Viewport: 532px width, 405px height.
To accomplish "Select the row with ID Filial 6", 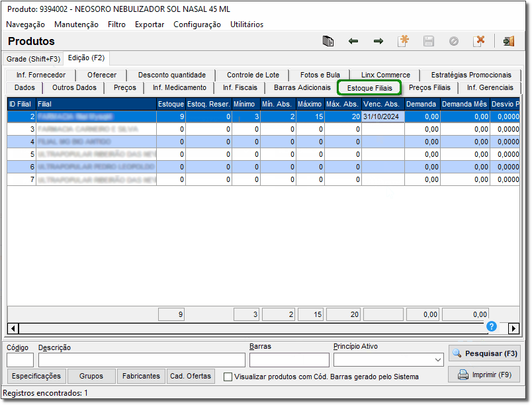I will point(263,167).
